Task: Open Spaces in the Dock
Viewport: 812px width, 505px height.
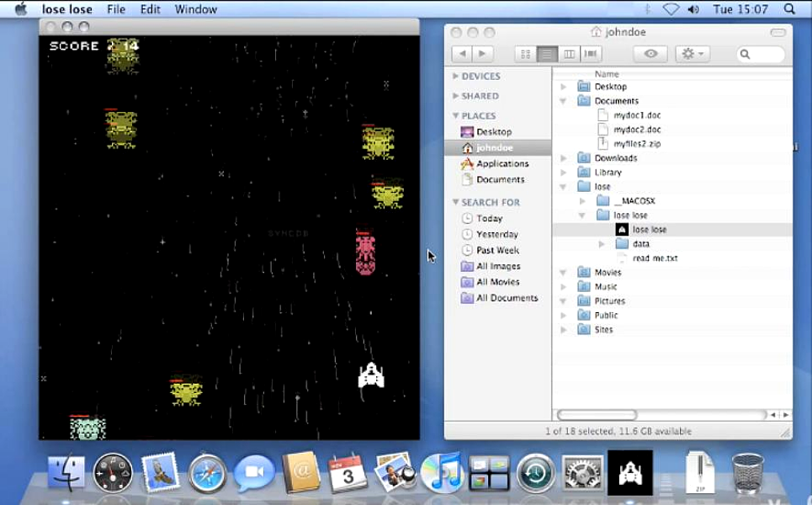Action: pos(489,473)
